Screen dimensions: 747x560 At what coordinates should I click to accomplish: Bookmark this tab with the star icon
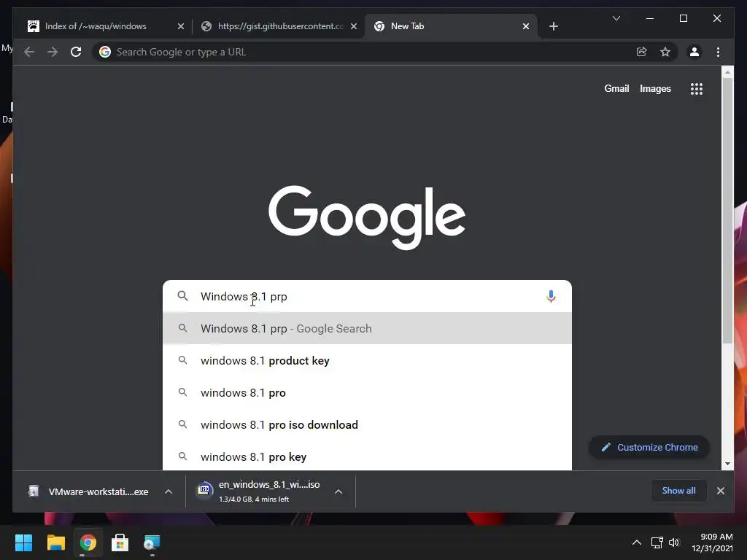665,52
